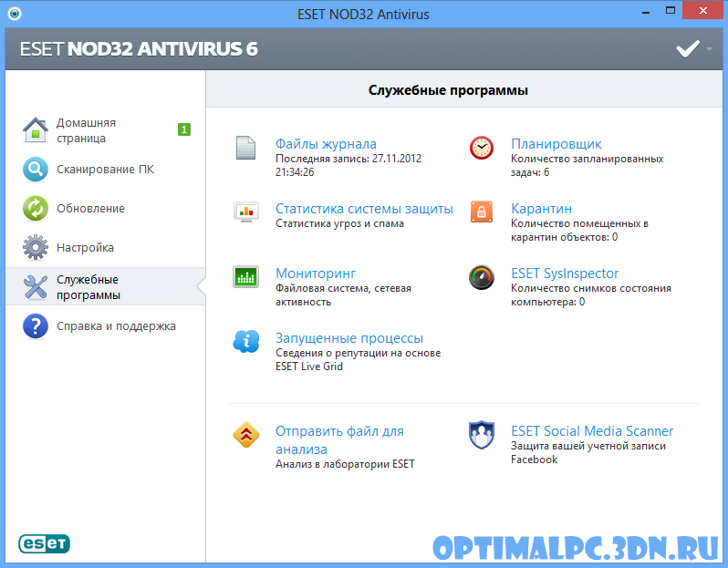This screenshot has height=568, width=728.
Task: Maximize the ESET NOD32 Antivirus window
Action: [x=670, y=11]
